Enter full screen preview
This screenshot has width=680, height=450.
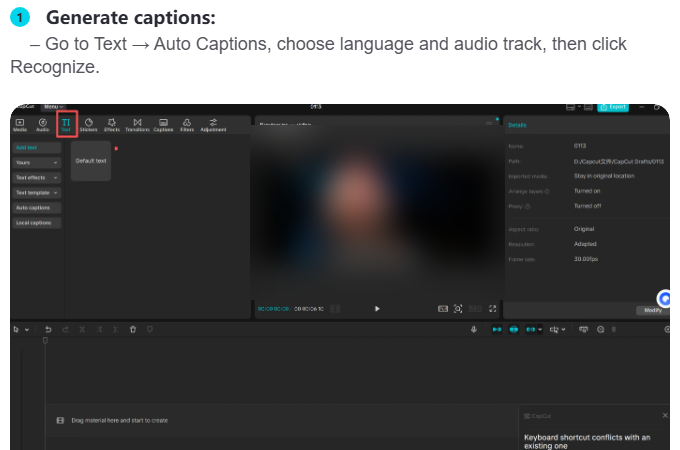(x=493, y=309)
